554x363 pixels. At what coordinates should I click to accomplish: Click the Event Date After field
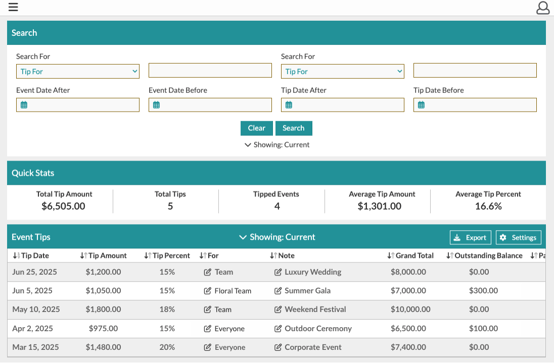(x=78, y=105)
